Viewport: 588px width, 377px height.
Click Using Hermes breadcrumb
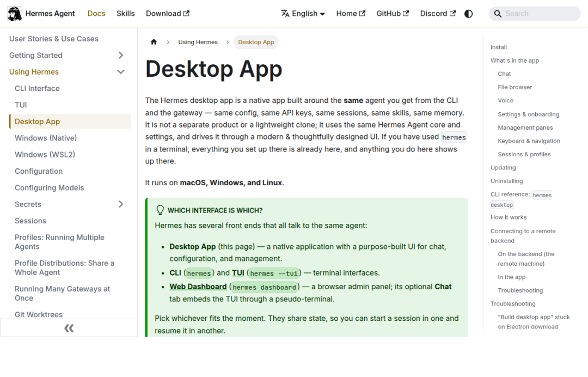pyautogui.click(x=198, y=42)
